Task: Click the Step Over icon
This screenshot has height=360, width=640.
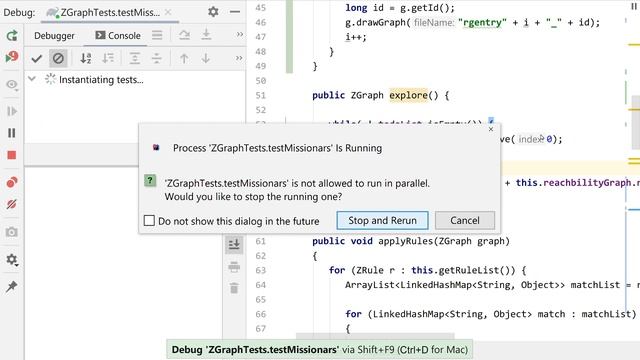Action: pyautogui.click(x=184, y=35)
